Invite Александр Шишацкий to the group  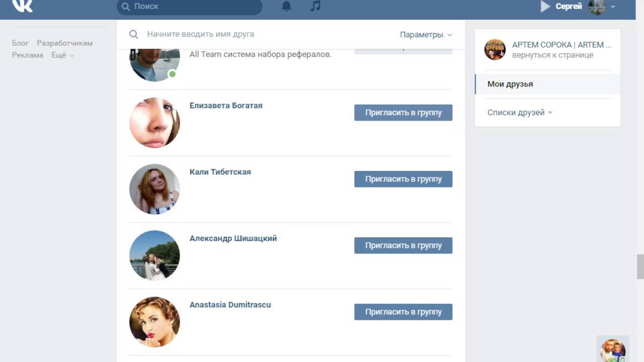[x=403, y=245]
